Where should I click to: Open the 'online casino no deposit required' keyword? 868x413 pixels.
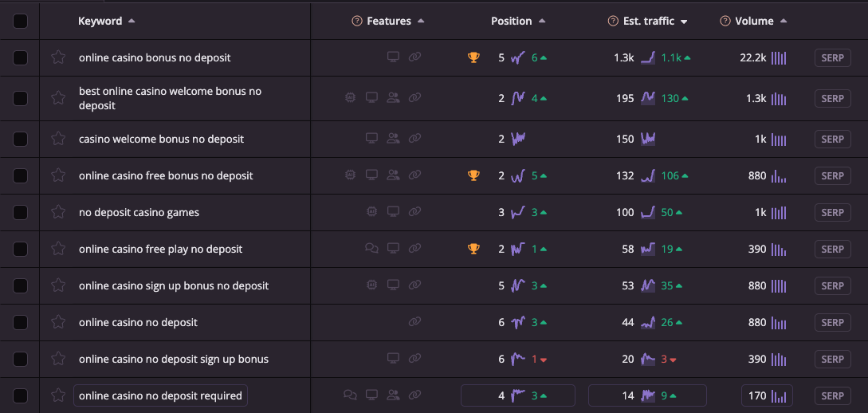(x=160, y=395)
